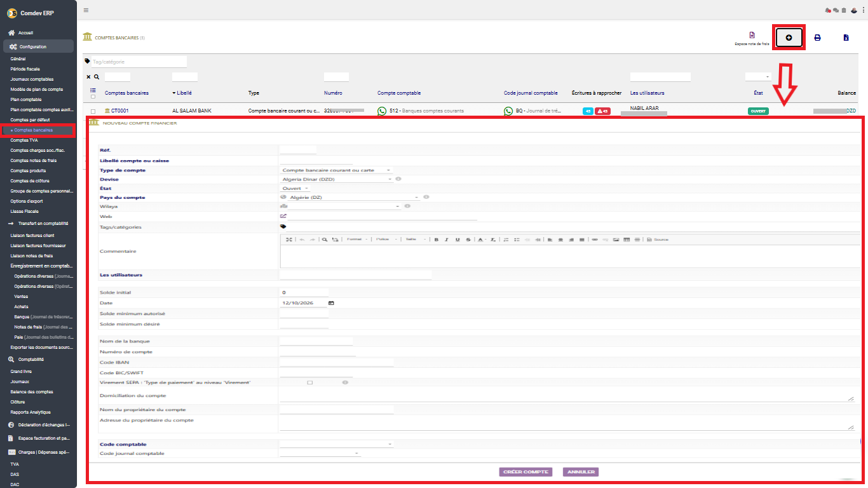Maximize the comment editor
Screen dimensions: 868x488
pyautogui.click(x=288, y=240)
